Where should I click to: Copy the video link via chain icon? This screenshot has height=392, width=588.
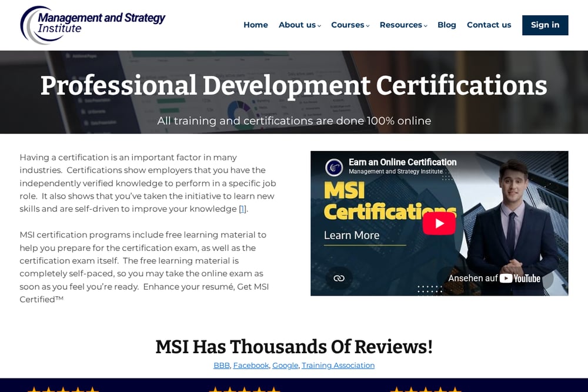click(339, 278)
